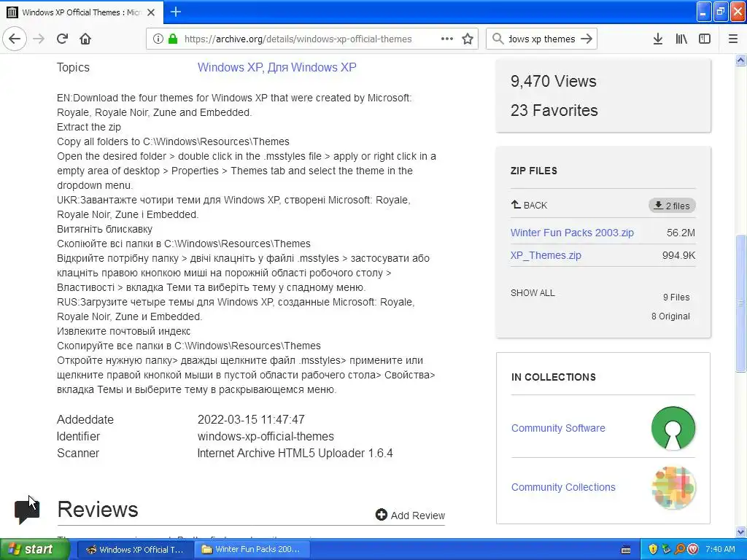Click the scrollbar down arrow

tap(740, 532)
